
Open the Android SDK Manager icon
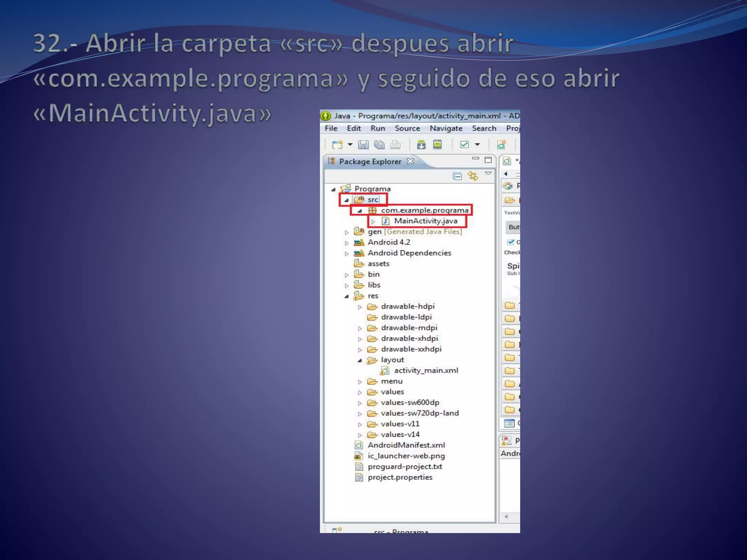point(421,145)
